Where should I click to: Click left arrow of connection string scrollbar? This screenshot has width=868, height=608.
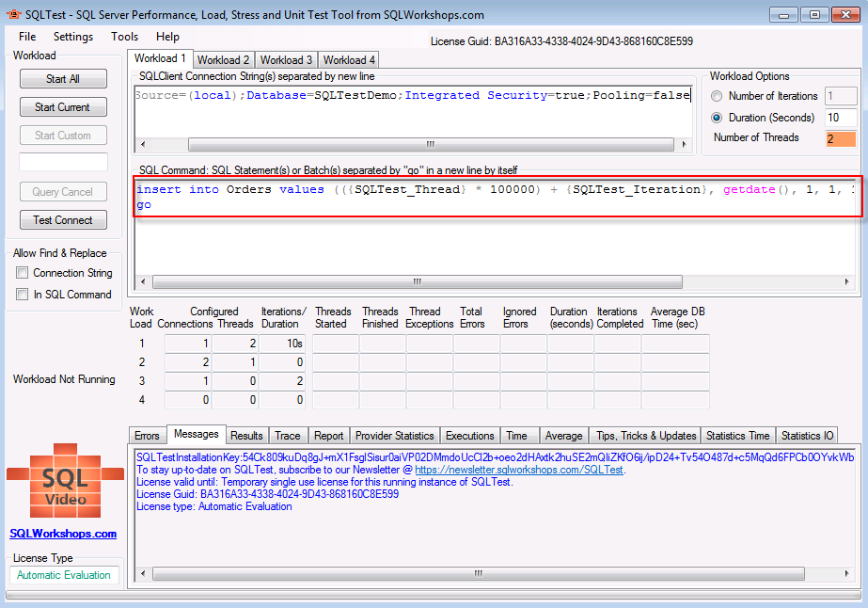(x=143, y=144)
